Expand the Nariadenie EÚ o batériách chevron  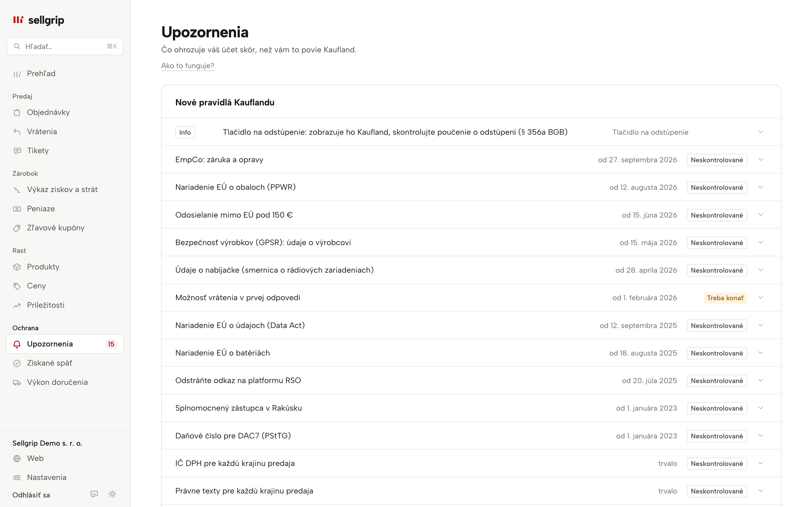(761, 353)
